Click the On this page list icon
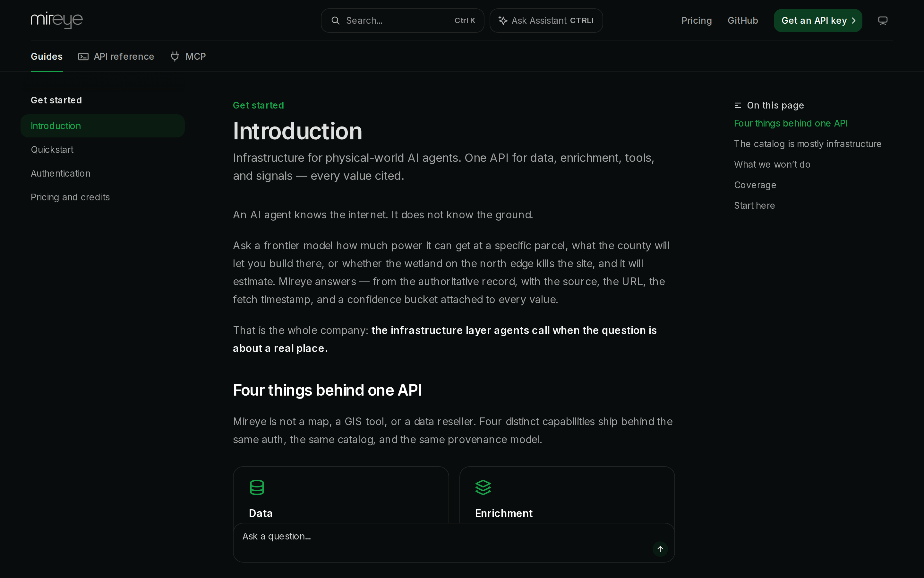The height and width of the screenshot is (578, 924). pyautogui.click(x=738, y=106)
